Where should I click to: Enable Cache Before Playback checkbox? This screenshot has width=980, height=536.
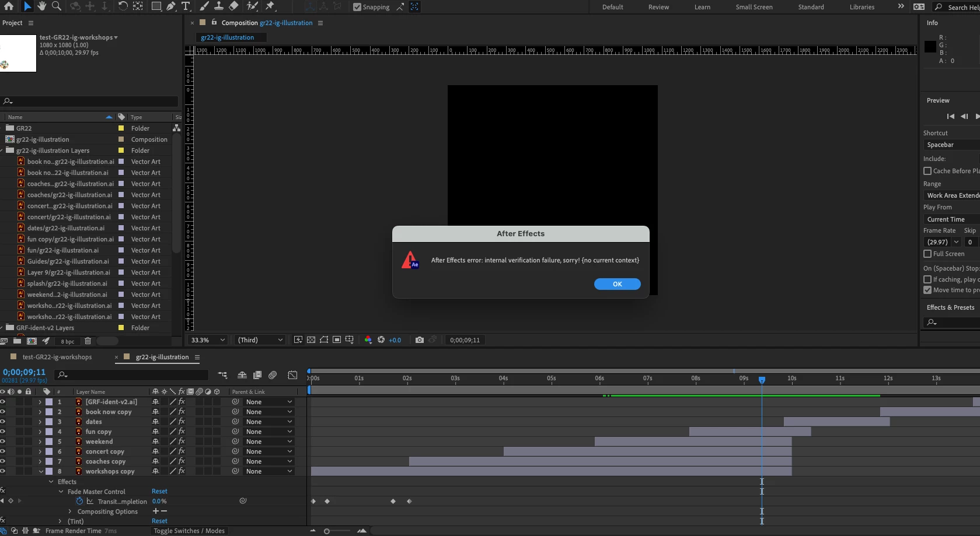point(927,171)
